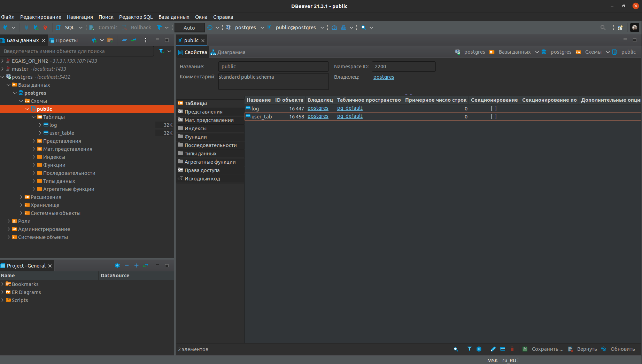
Task: Click the transaction log clock icon
Action: pyautogui.click(x=210, y=28)
